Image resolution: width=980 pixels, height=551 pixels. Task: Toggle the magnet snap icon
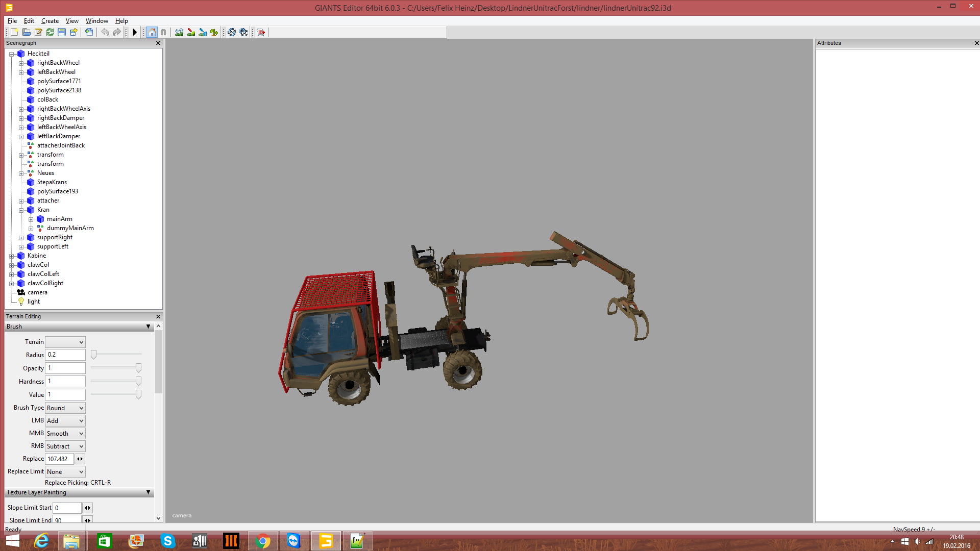pos(163,32)
